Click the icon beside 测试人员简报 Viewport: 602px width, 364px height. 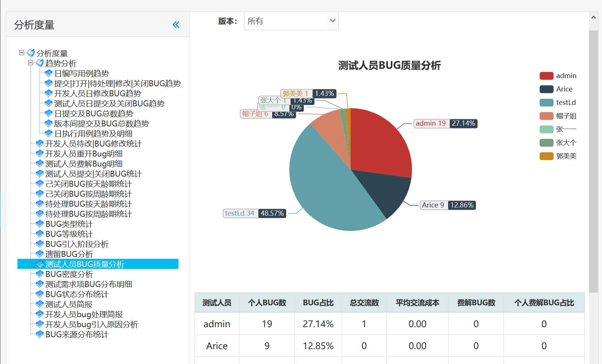click(x=39, y=304)
